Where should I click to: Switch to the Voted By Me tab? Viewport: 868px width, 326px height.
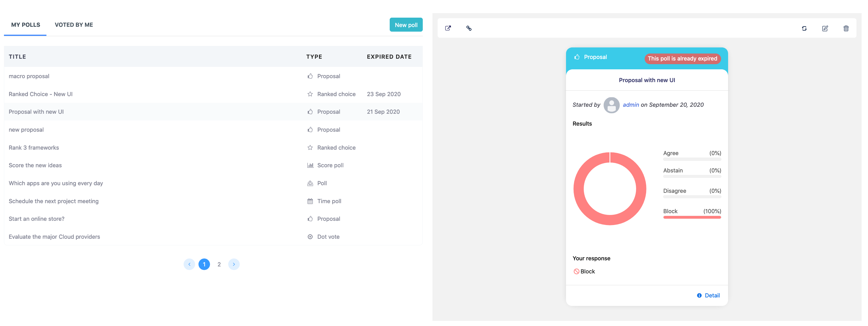point(74,25)
